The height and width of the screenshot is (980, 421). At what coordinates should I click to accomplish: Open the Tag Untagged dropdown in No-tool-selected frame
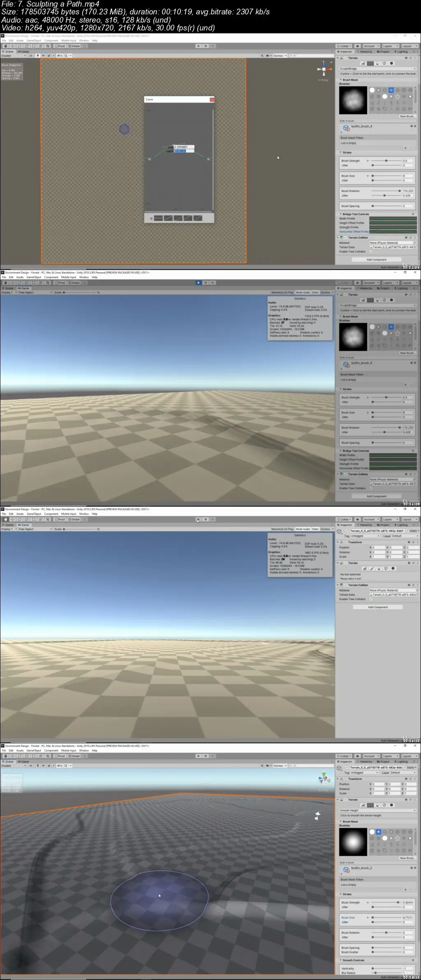coord(365,536)
